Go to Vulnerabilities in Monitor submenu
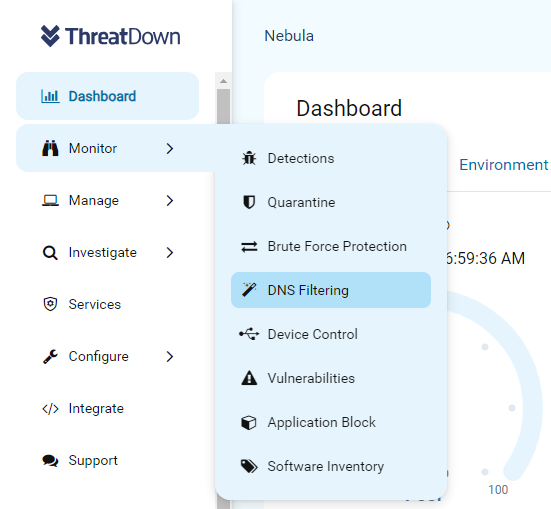Viewport: 551px width, 509px height. click(x=331, y=378)
